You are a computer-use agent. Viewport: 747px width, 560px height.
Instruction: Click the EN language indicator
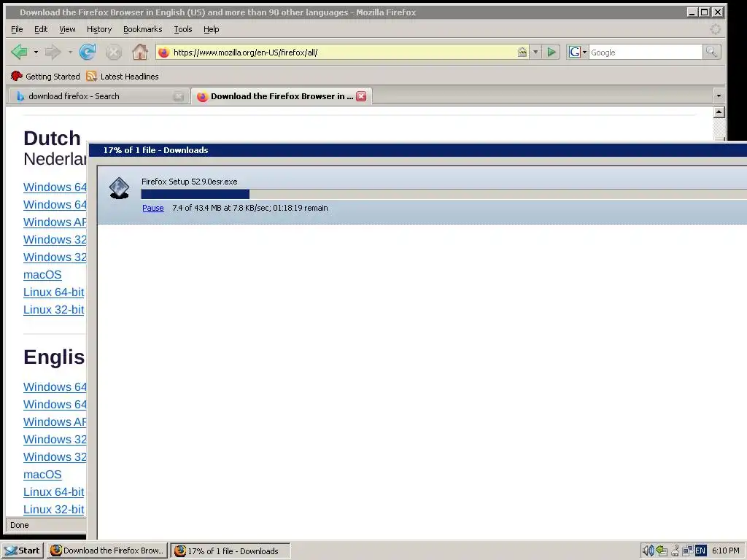click(700, 551)
